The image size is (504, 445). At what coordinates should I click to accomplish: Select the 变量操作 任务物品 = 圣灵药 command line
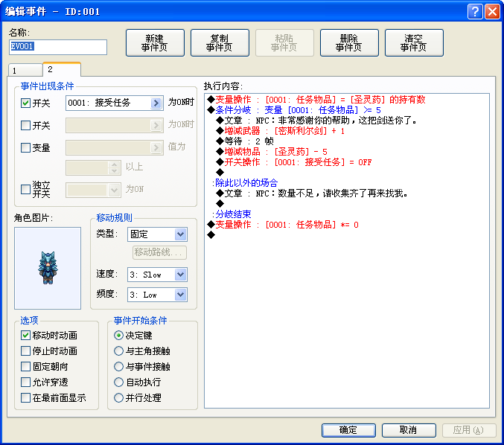(316, 100)
